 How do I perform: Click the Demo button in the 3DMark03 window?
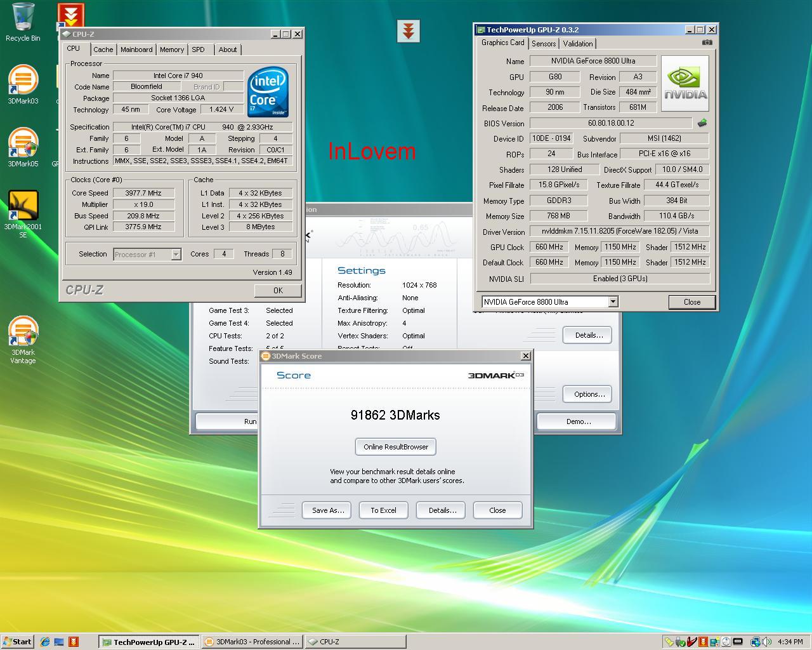[x=578, y=421]
